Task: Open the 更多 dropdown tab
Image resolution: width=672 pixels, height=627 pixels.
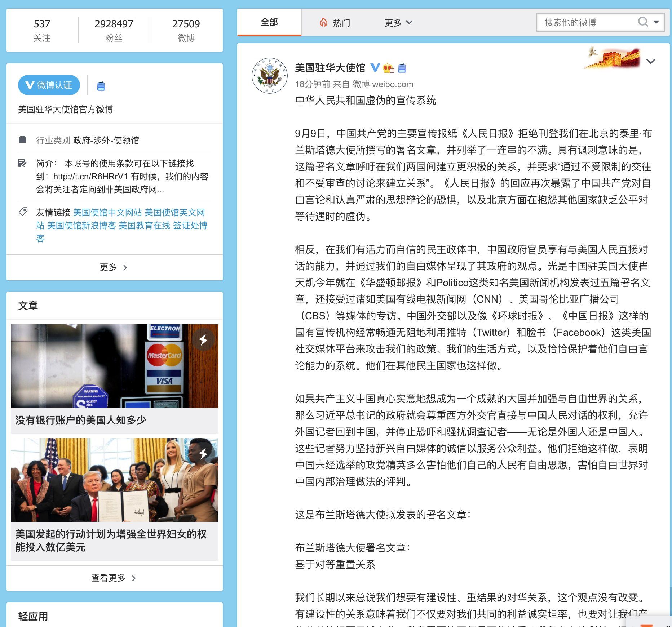Action: [x=398, y=23]
